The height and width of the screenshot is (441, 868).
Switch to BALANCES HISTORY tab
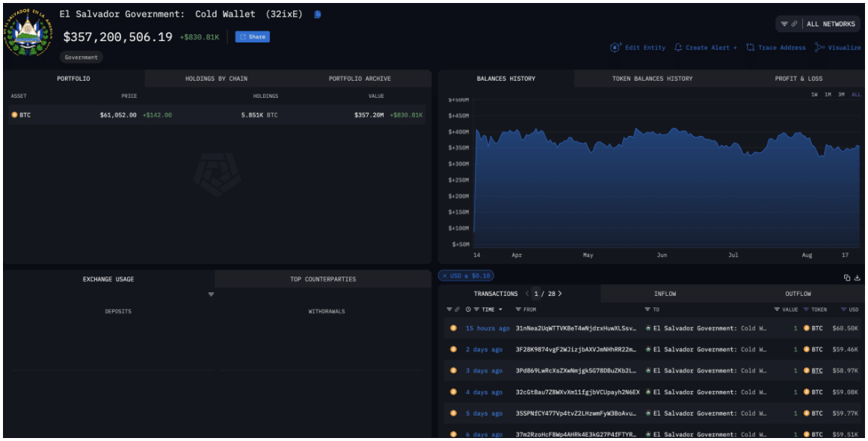[506, 78]
